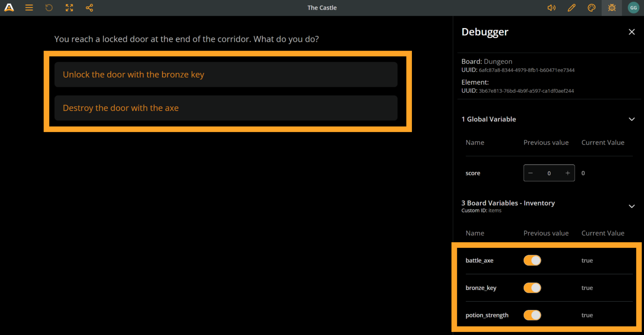Restart the story with reset icon

(49, 8)
